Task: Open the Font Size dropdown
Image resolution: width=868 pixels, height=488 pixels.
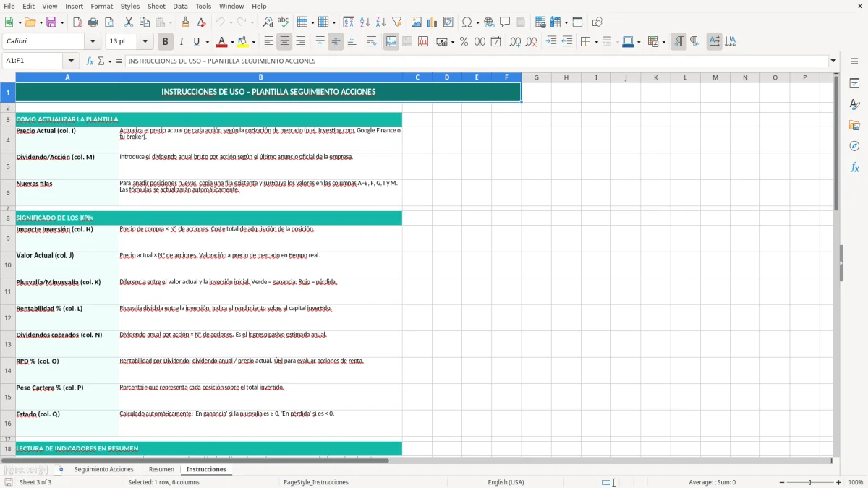Action: tap(145, 42)
